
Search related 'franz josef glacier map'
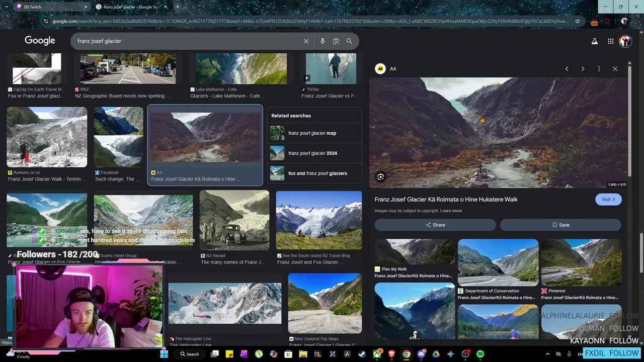pos(314,133)
